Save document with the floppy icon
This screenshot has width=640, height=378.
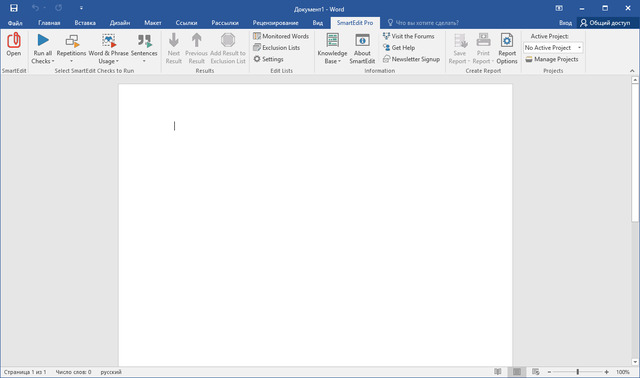pyautogui.click(x=14, y=8)
